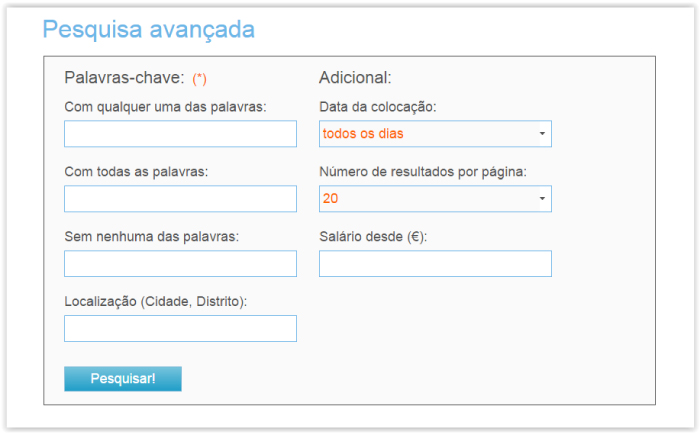The width and height of the screenshot is (700, 433).
Task: Focus the 'Com todas as palavras' text box
Action: (180, 199)
